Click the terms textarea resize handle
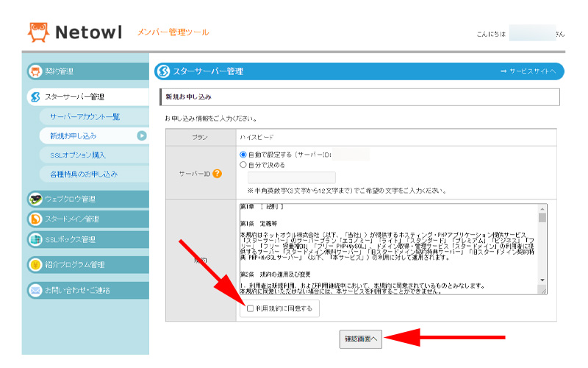The height and width of the screenshot is (368, 588). (x=542, y=290)
